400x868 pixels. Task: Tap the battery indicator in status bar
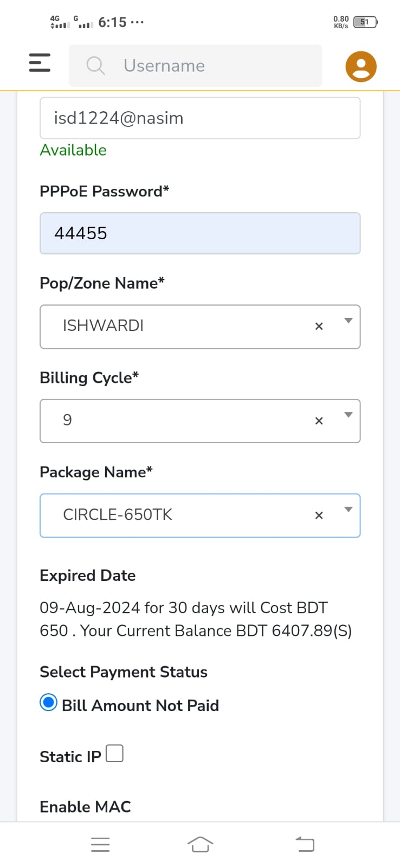coord(365,22)
